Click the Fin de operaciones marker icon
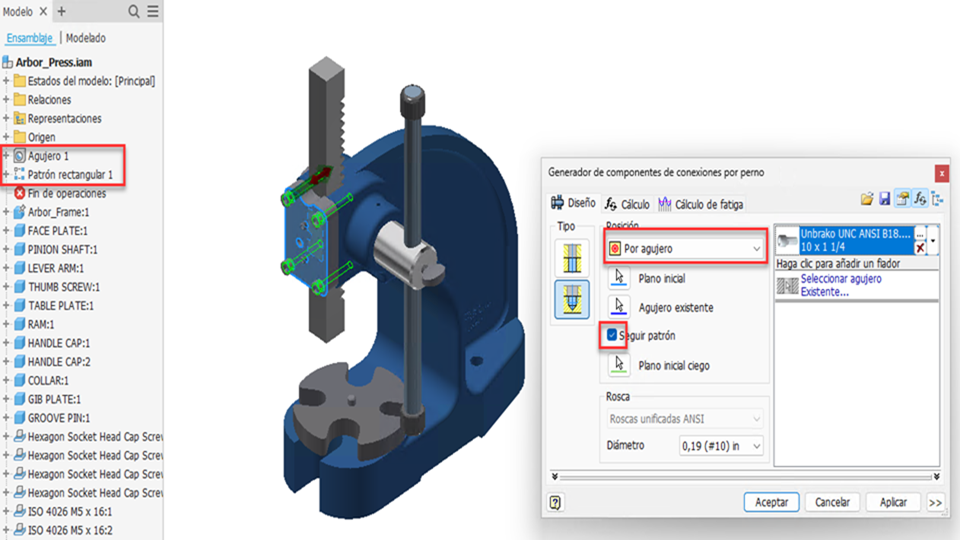This screenshot has width=960, height=540. (x=20, y=193)
